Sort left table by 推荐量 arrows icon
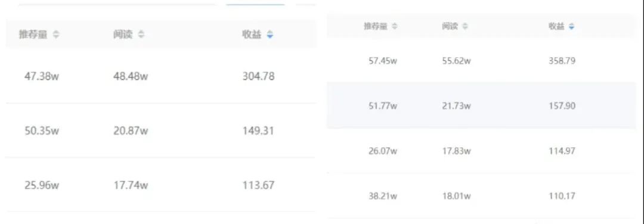Viewport: 644px width, 224px height. [56, 35]
